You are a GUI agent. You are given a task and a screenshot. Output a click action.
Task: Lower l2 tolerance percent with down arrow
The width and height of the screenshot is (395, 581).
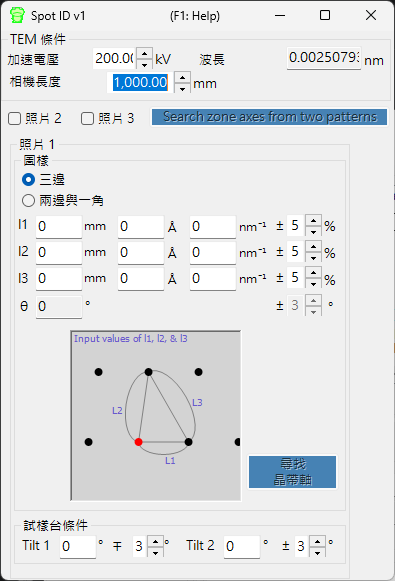313,258
